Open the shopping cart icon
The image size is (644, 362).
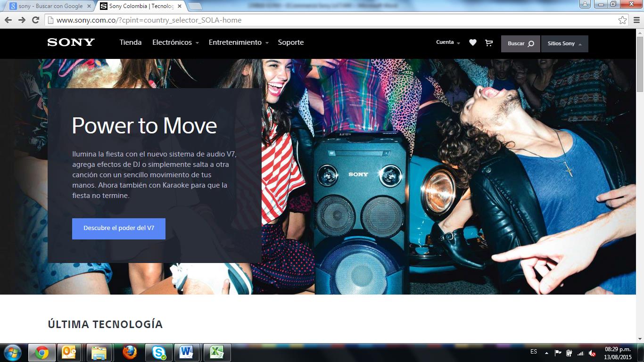pyautogui.click(x=489, y=43)
